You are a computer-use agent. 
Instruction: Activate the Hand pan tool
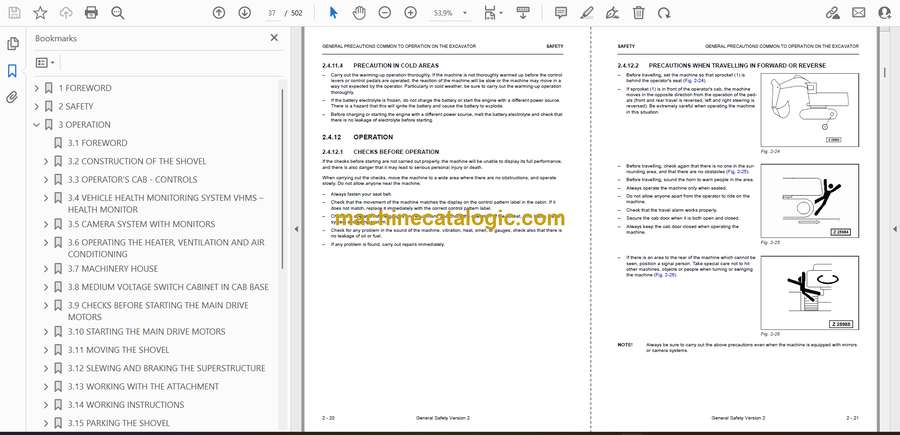coord(359,13)
